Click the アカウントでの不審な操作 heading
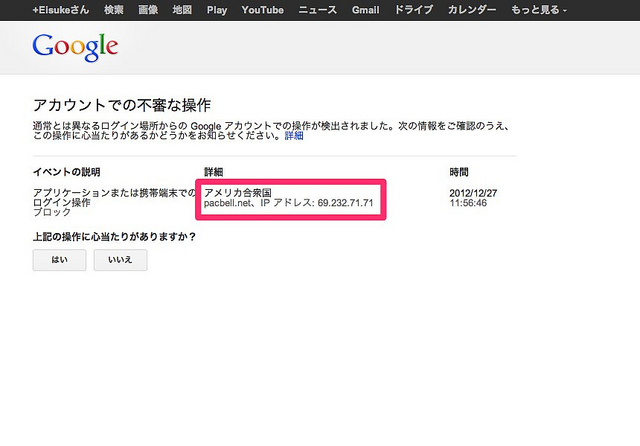 click(x=122, y=105)
